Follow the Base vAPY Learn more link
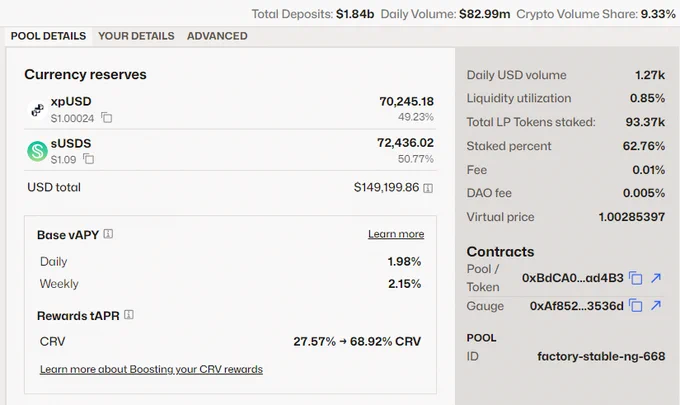This screenshot has width=680, height=405. point(396,234)
